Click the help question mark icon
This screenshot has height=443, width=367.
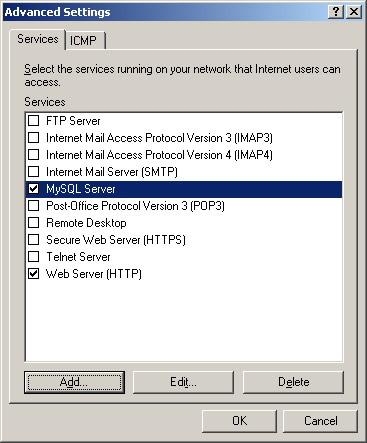coord(336,12)
